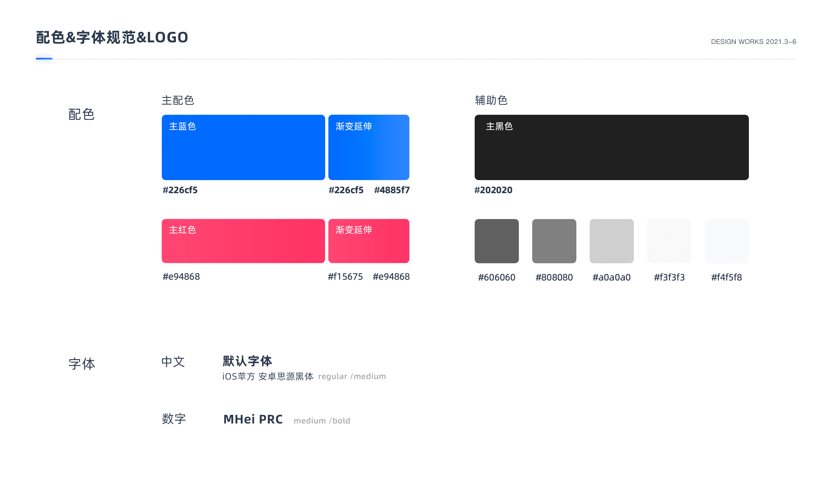Select the blue gradient 渐变延伸 swatch
832x504 pixels.
(369, 147)
